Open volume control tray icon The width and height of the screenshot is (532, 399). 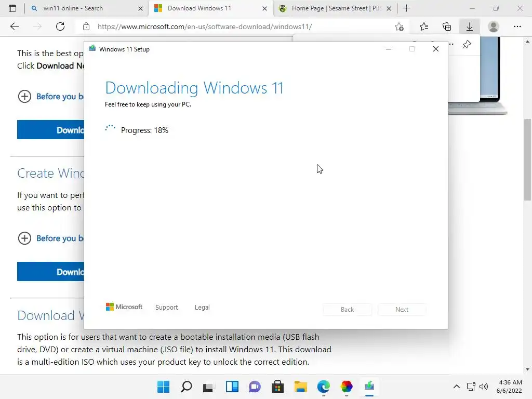pos(484,387)
